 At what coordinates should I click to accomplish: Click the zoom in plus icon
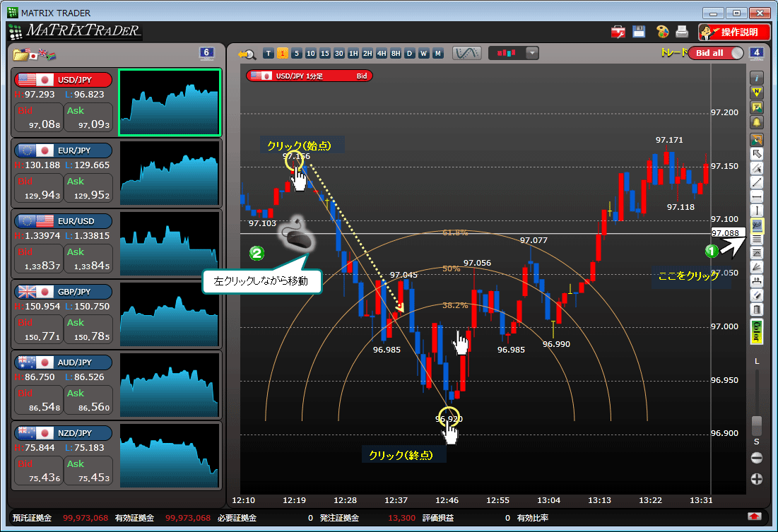pos(756,479)
